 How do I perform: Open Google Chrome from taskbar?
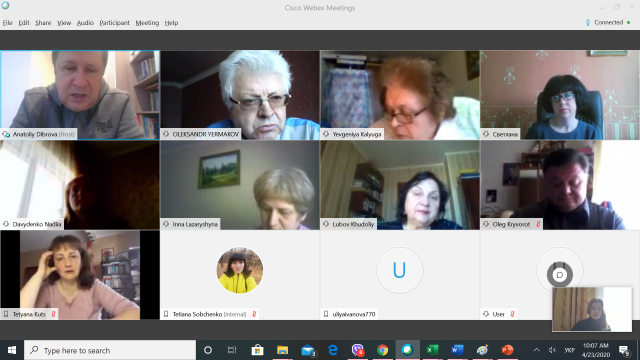382,350
